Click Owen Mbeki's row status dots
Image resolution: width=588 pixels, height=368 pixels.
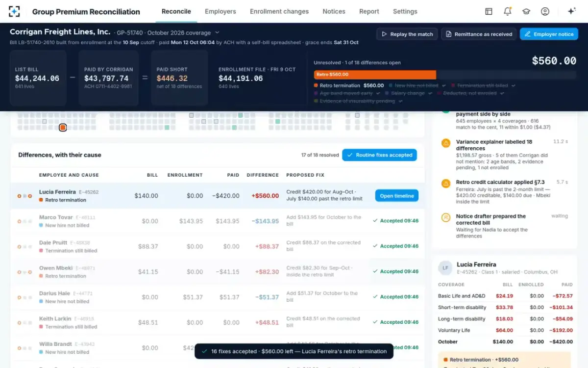24,272
